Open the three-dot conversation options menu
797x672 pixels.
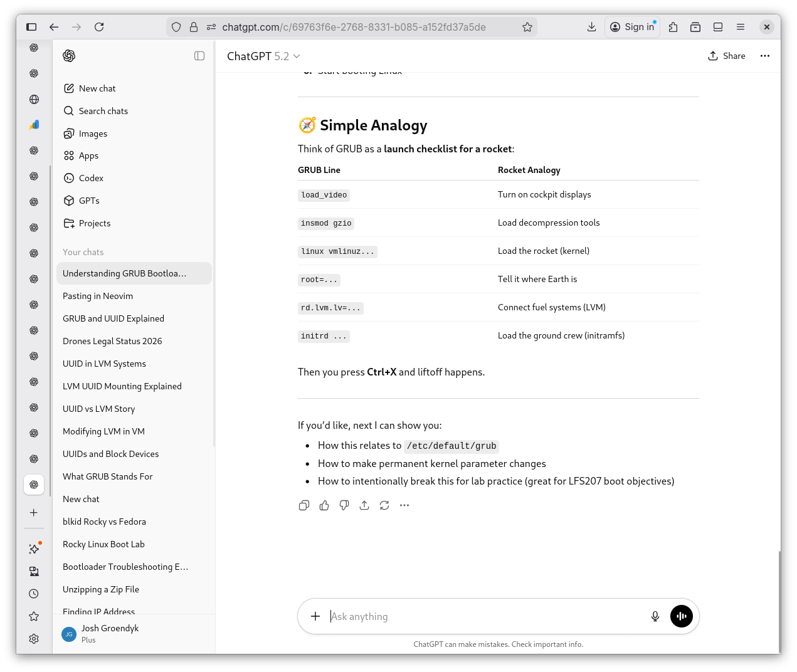[764, 56]
